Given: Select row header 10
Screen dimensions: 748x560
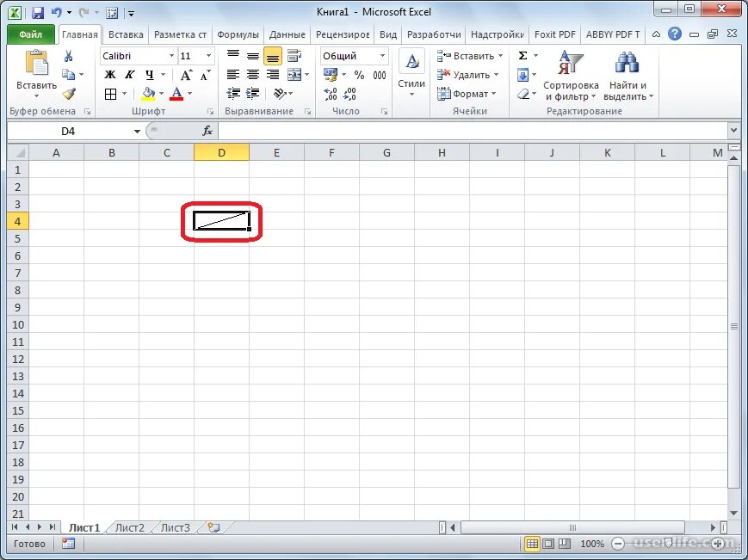Looking at the screenshot, I should (18, 324).
